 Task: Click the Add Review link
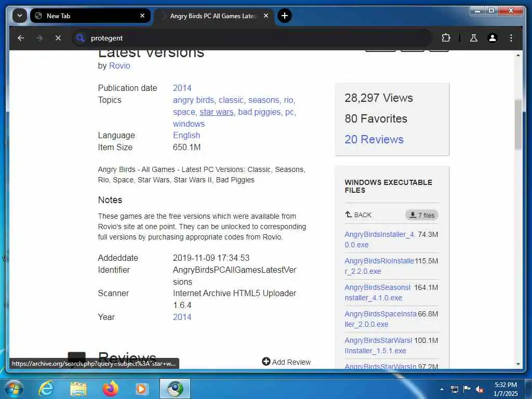click(x=286, y=362)
